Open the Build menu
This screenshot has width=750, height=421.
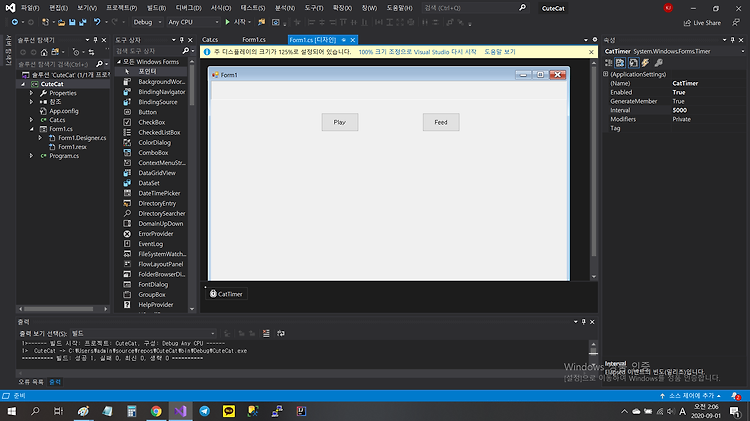tap(156, 8)
